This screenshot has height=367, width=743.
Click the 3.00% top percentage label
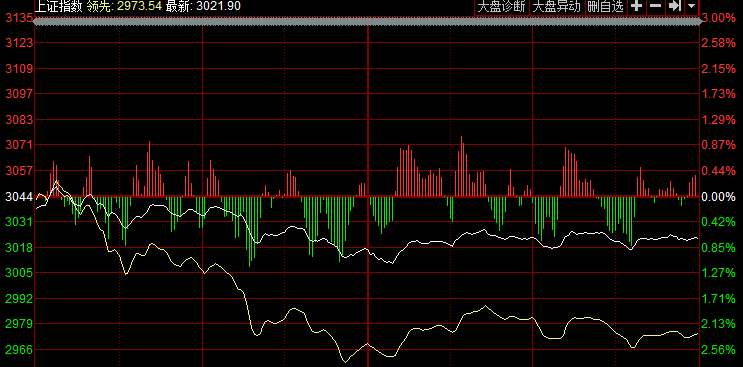719,18
